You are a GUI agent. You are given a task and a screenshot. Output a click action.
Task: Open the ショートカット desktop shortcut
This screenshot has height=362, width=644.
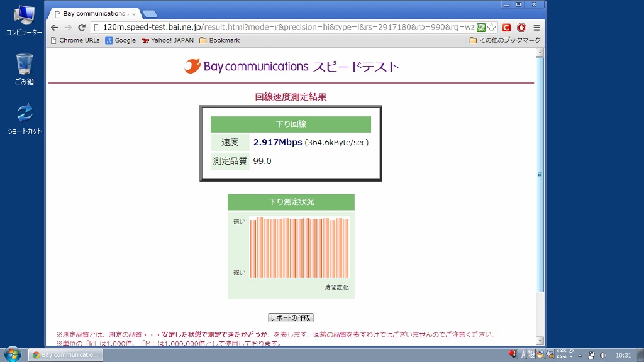(25, 118)
